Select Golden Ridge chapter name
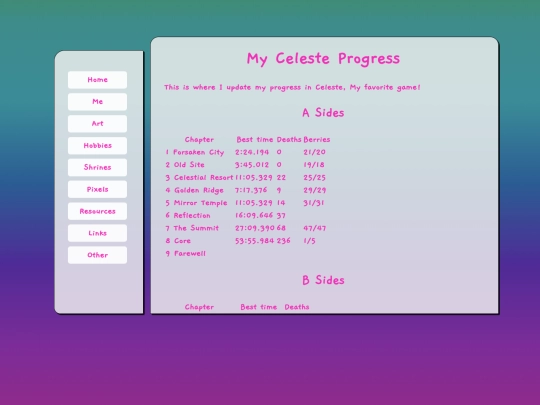The width and height of the screenshot is (540, 405). coord(199,190)
